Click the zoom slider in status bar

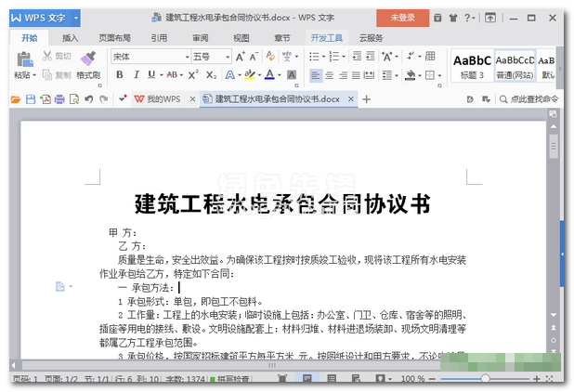click(484, 379)
